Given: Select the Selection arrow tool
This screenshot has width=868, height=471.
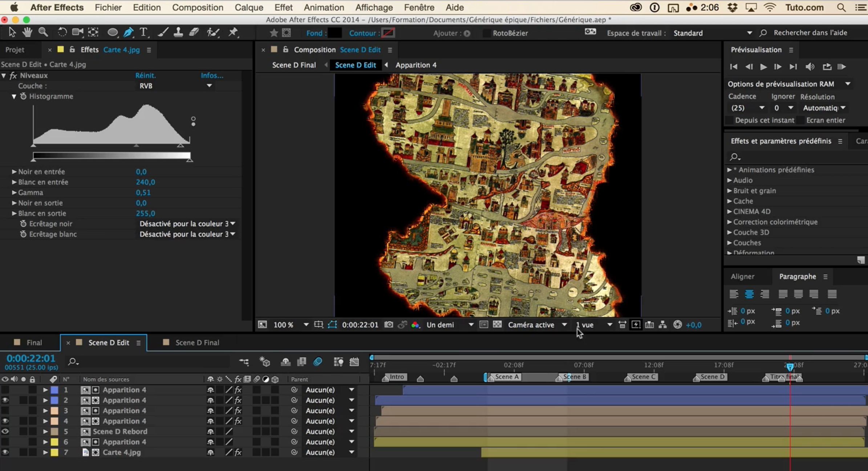Looking at the screenshot, I should click(12, 33).
